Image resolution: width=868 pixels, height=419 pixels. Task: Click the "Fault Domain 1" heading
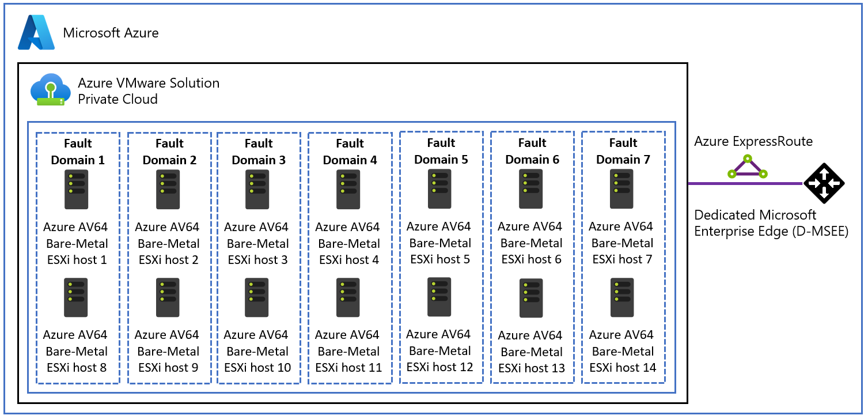[x=78, y=152]
